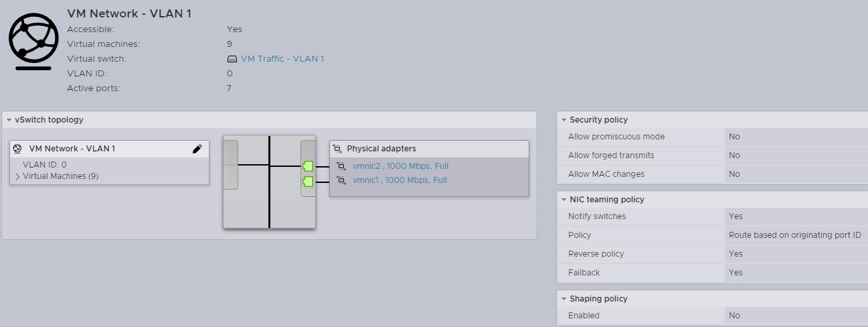This screenshot has width=868, height=327.
Task: Click the vmnic1 adapter icon
Action: pyautogui.click(x=341, y=180)
